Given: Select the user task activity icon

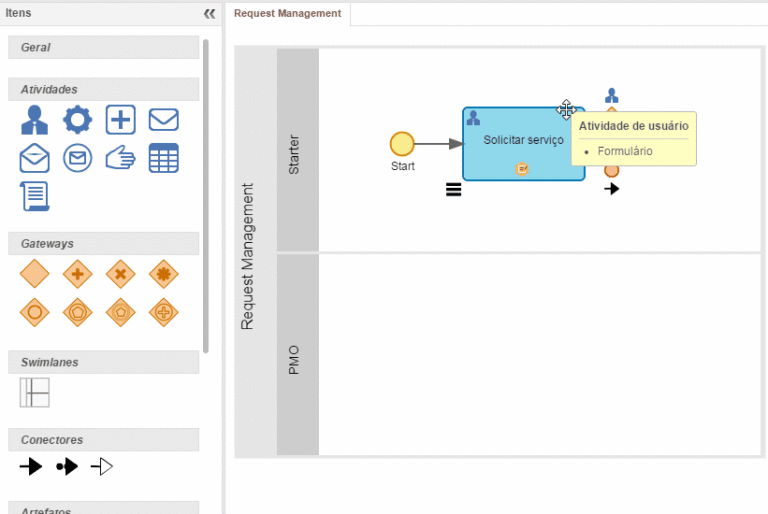Looking at the screenshot, I should pos(35,120).
